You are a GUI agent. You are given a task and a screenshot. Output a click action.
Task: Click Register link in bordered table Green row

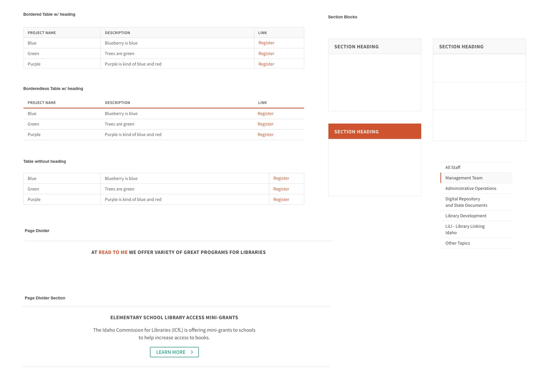(266, 54)
